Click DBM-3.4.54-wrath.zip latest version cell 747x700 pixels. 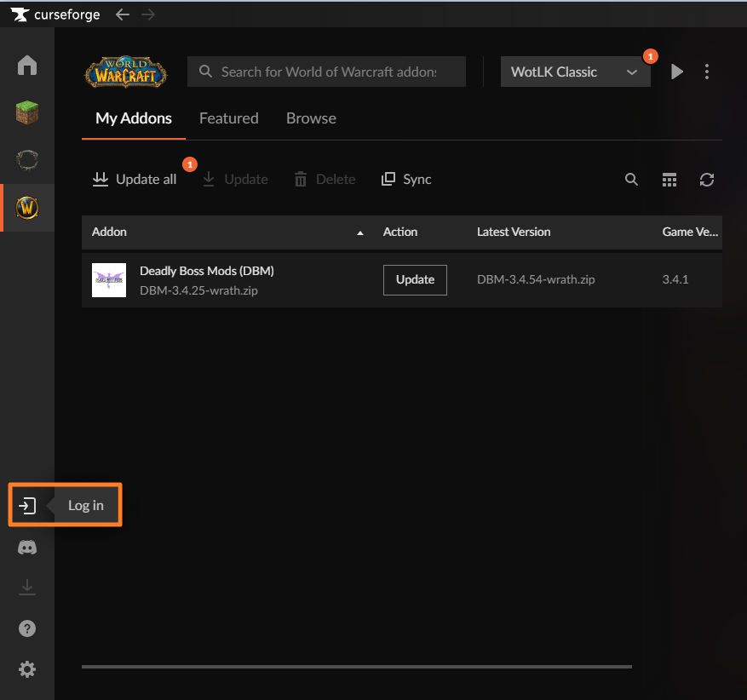tap(536, 279)
